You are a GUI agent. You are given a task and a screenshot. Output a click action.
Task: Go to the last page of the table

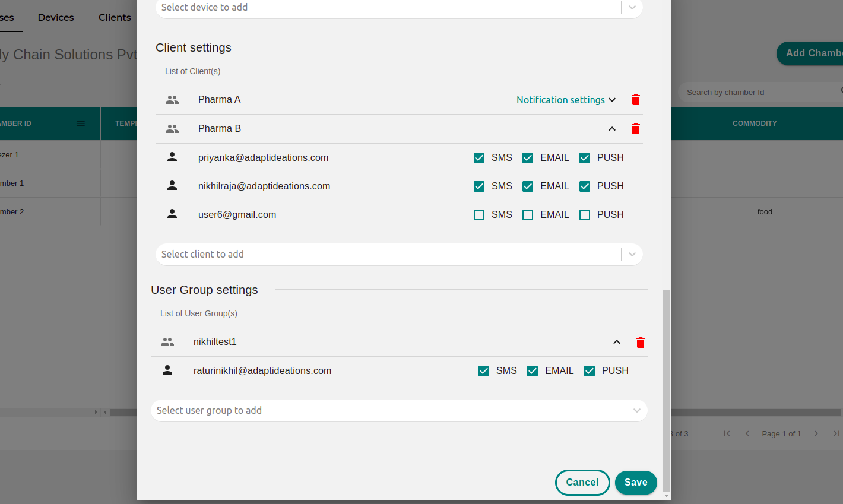click(836, 433)
